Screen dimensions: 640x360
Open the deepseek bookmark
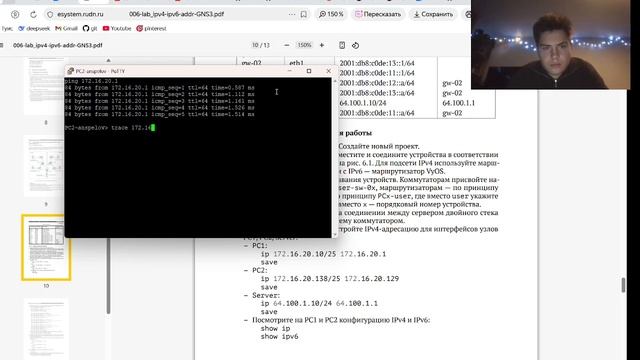coord(34,29)
